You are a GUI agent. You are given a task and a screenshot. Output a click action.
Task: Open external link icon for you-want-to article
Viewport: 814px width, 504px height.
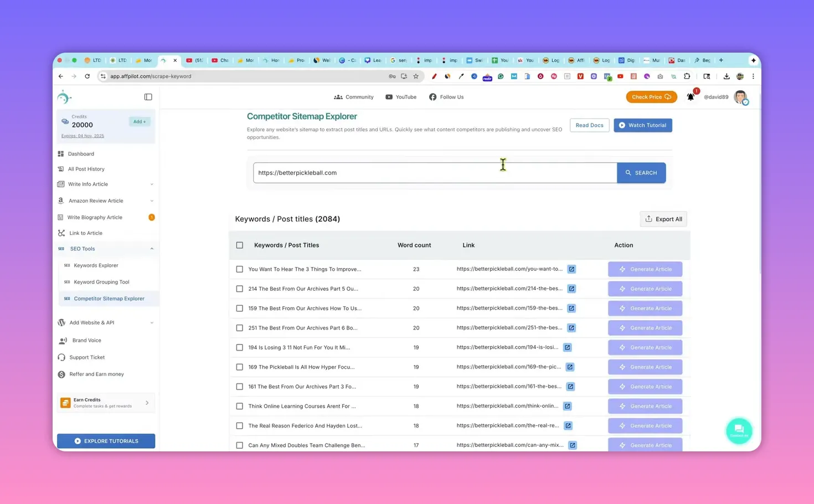click(x=571, y=269)
